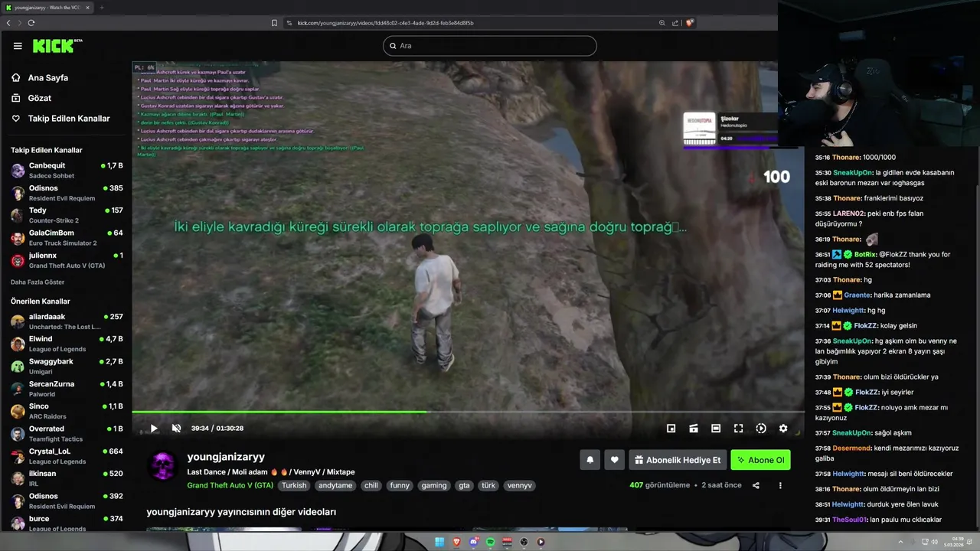Screen dimensions: 980x551
Task: Click Sinco channel avatar
Action: pyautogui.click(x=18, y=411)
